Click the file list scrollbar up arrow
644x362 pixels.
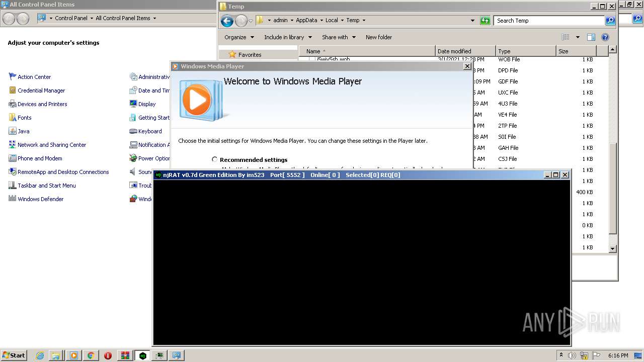[x=612, y=50]
